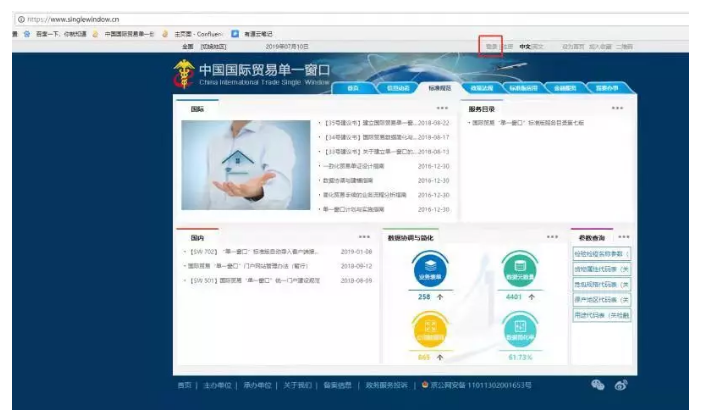Click the 登录 link highlighted in red

click(x=491, y=46)
